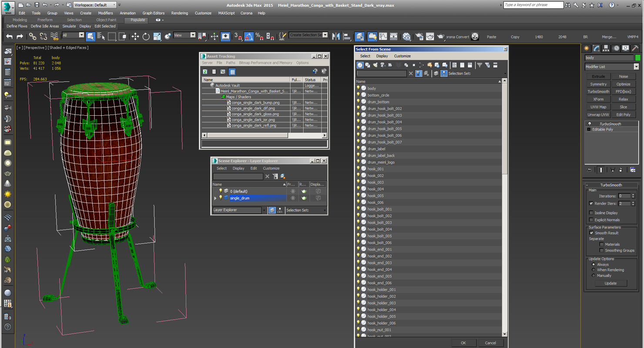Screen dimensions: 644x348
Task: Open the Graph Editors menu
Action: [154, 13]
